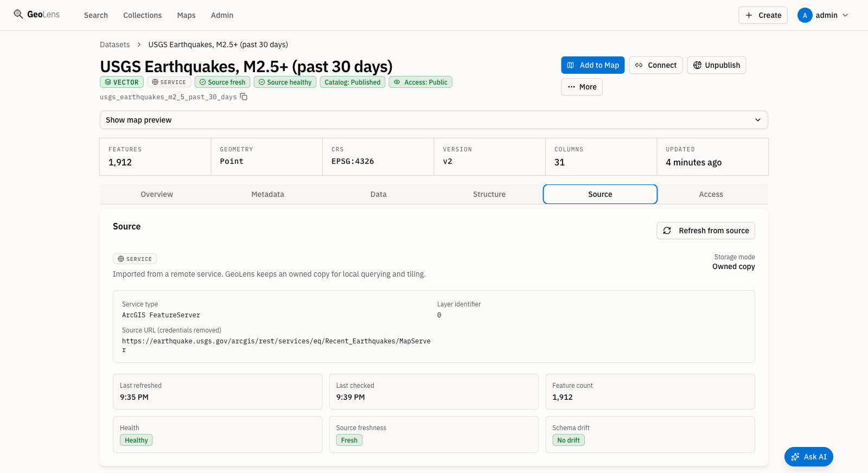Screen dimensions: 868x473
Task: Click the source URL text
Action: coord(276,346)
